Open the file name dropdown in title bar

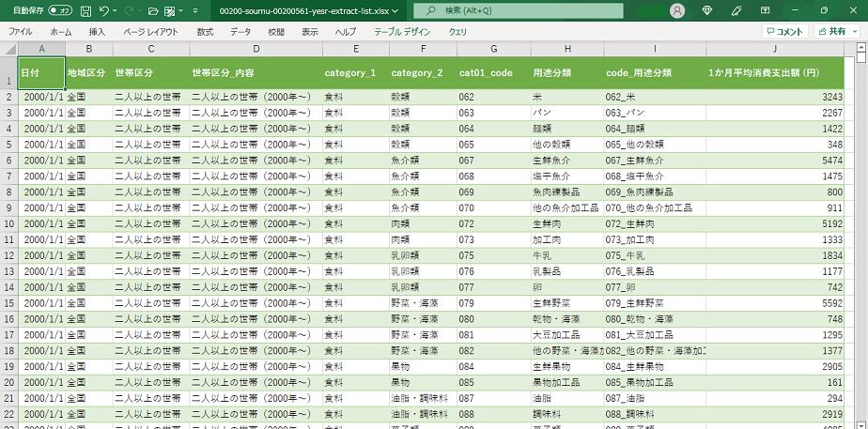[395, 10]
